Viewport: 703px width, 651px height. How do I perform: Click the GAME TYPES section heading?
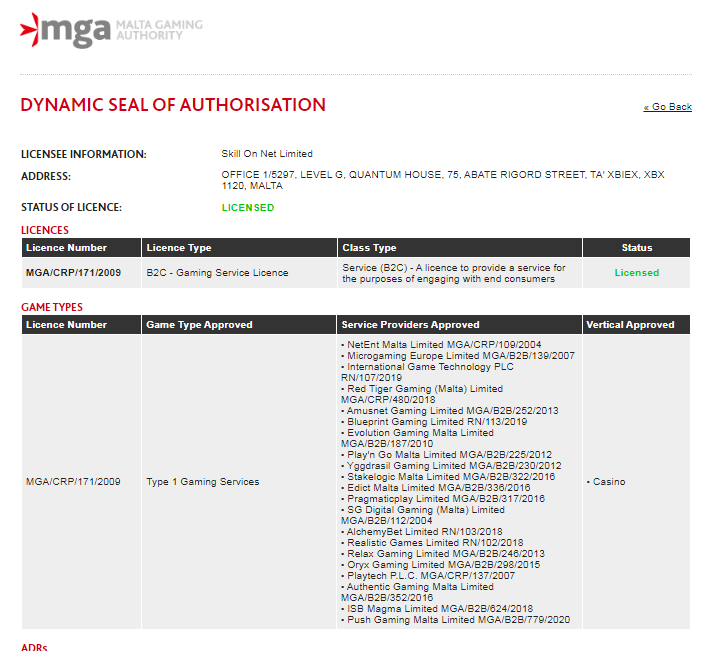tap(52, 307)
